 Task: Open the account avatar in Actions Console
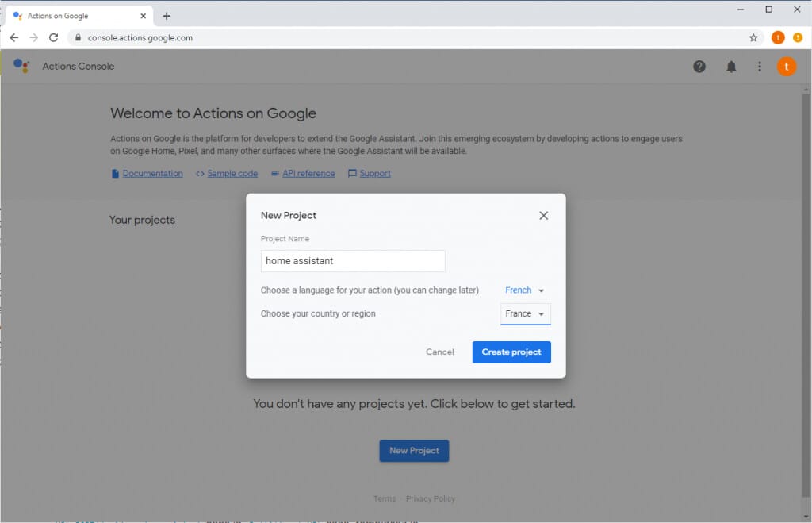coord(787,67)
